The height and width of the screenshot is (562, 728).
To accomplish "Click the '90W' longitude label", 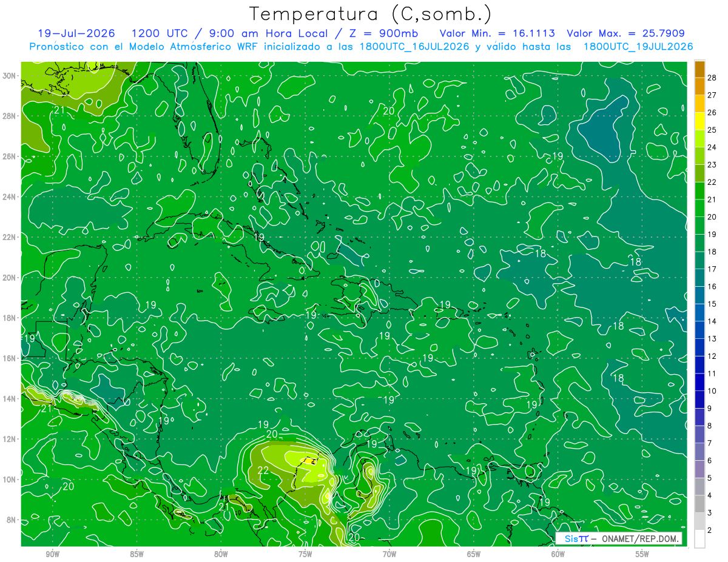I will (x=53, y=554).
